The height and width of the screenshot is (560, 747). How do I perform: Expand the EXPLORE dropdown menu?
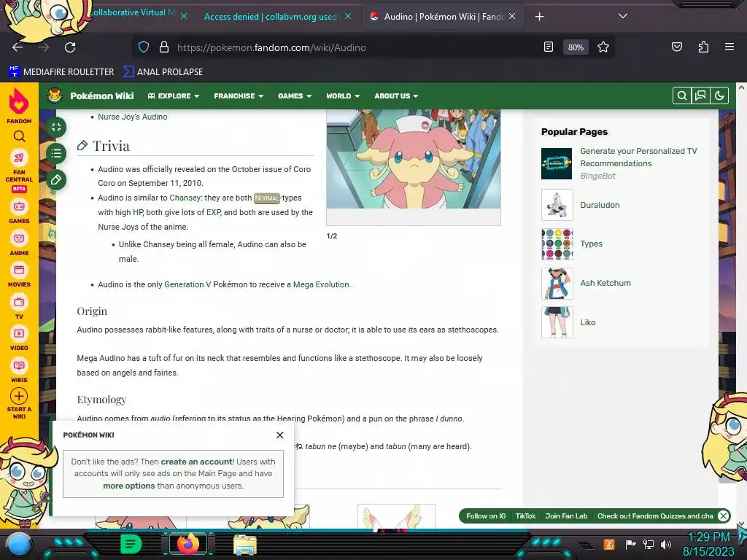174,96
